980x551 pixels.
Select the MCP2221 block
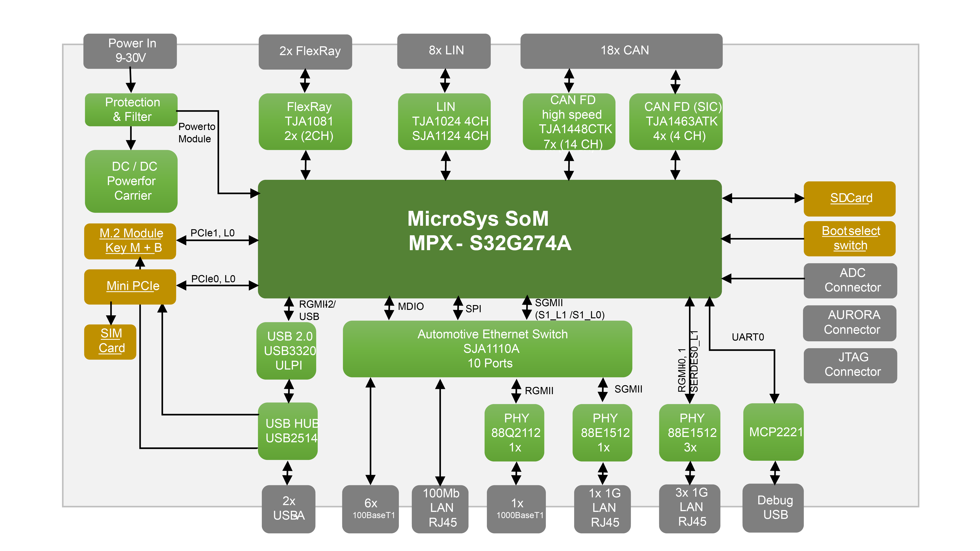tap(773, 432)
